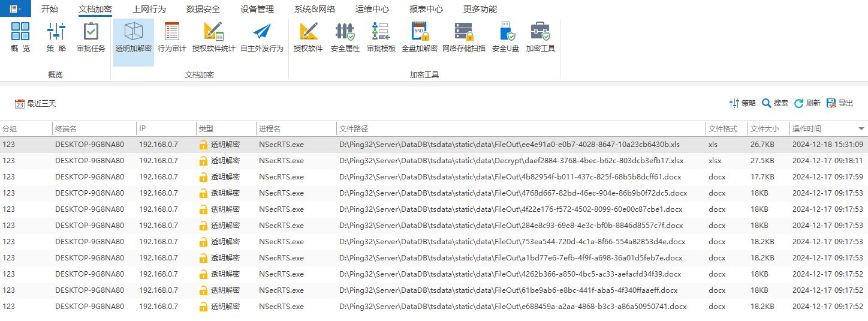The height and width of the screenshot is (321, 868).
Task: Click the 17.7KB file size cell
Action: click(x=762, y=177)
